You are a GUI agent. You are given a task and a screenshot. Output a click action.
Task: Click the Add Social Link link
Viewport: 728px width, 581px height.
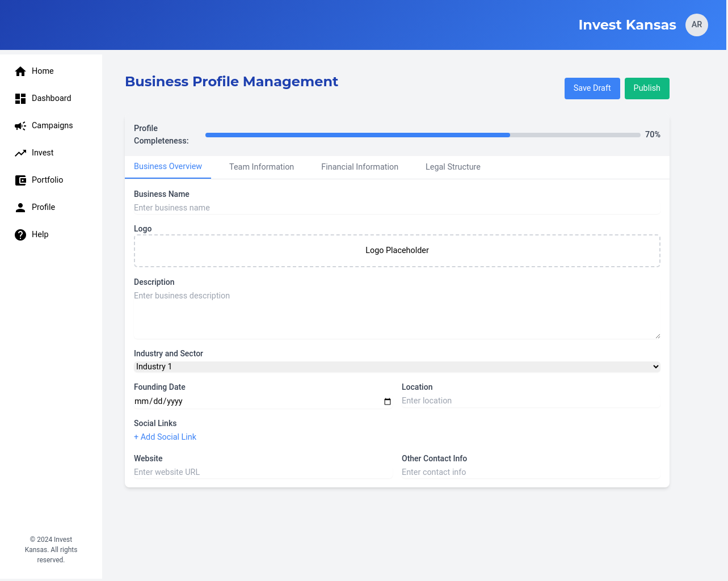tap(165, 437)
